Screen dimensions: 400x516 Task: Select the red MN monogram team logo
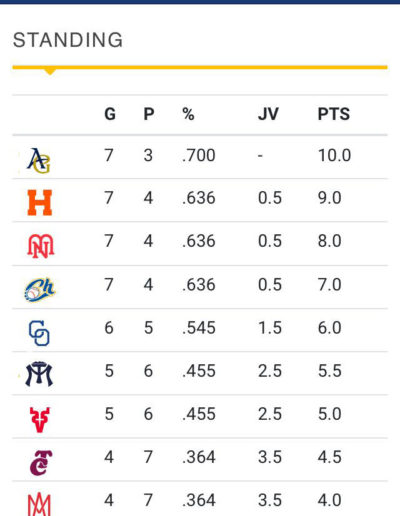pos(40,246)
